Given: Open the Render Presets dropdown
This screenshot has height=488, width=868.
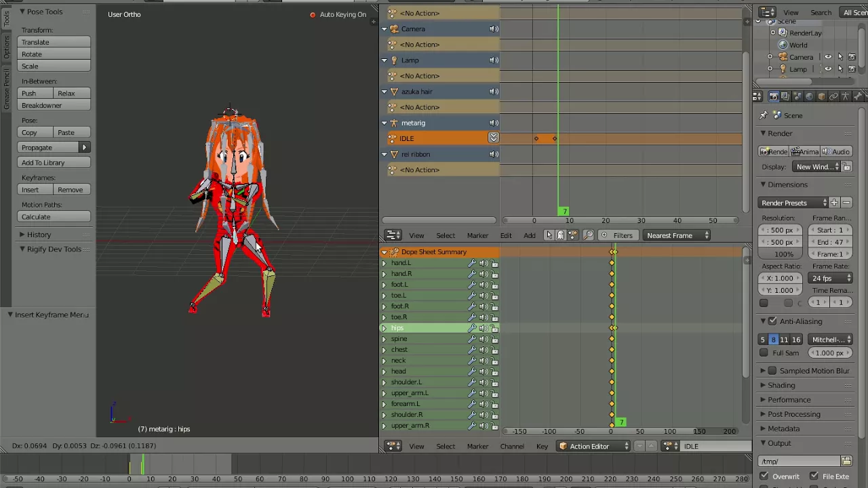Looking at the screenshot, I should coord(794,203).
